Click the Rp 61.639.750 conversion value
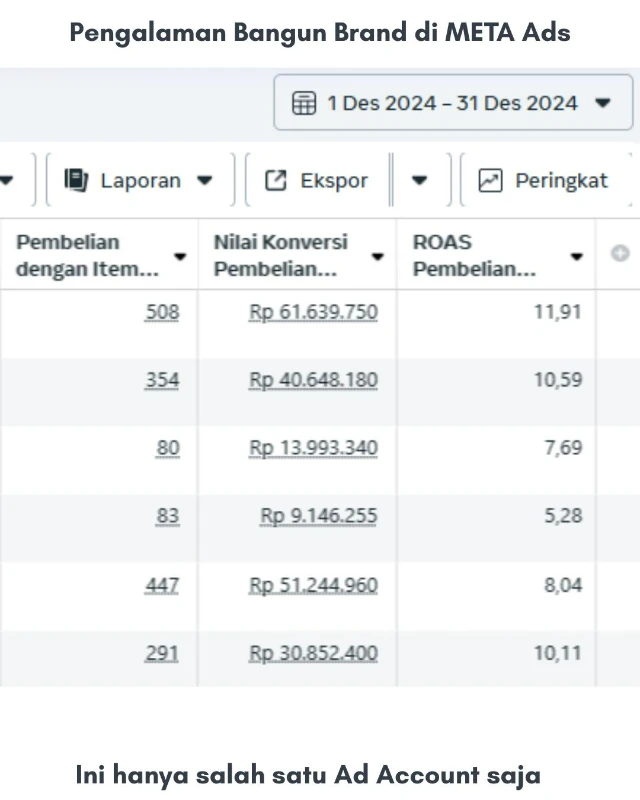Viewport: 640px width, 800px height. pyautogui.click(x=313, y=312)
